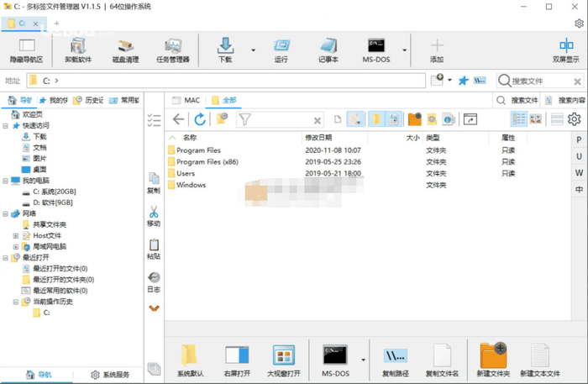Click the 搜索文件 button above file list

[517, 100]
